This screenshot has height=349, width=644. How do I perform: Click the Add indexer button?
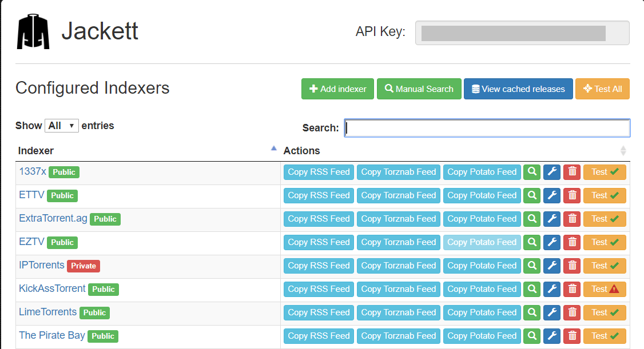pos(337,89)
